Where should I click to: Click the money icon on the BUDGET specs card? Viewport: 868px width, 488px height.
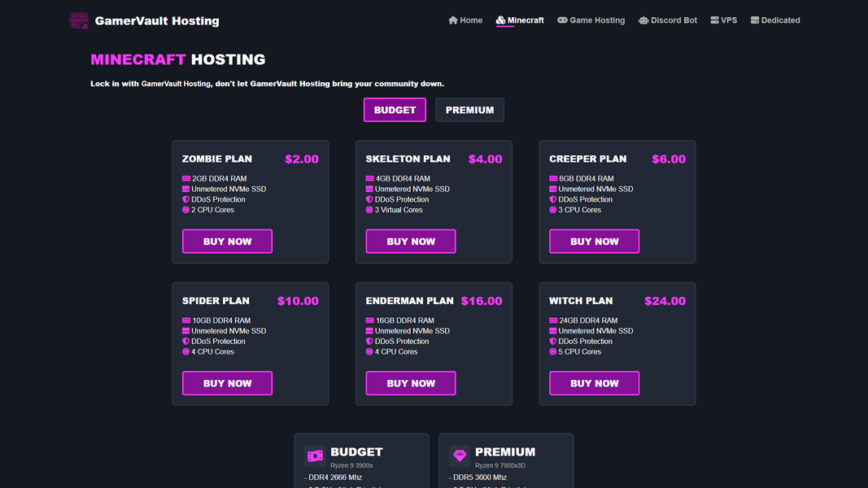click(x=315, y=455)
